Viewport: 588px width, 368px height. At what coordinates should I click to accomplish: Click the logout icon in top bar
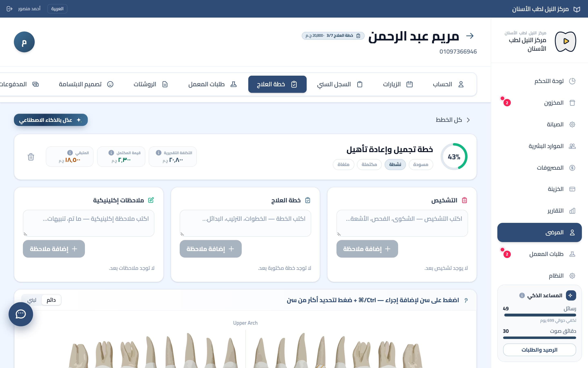pos(9,9)
